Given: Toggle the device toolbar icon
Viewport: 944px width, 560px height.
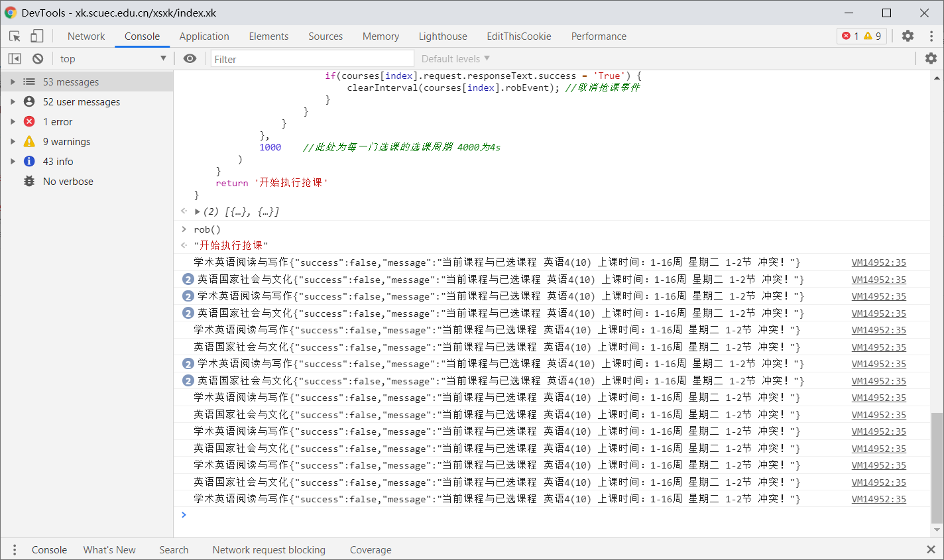Looking at the screenshot, I should (36, 36).
